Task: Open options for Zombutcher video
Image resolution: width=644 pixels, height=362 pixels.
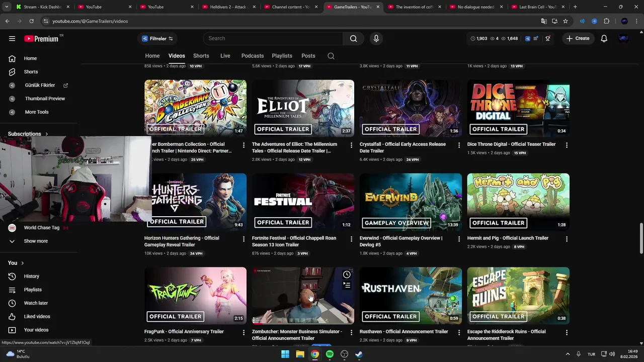Action: (351, 332)
